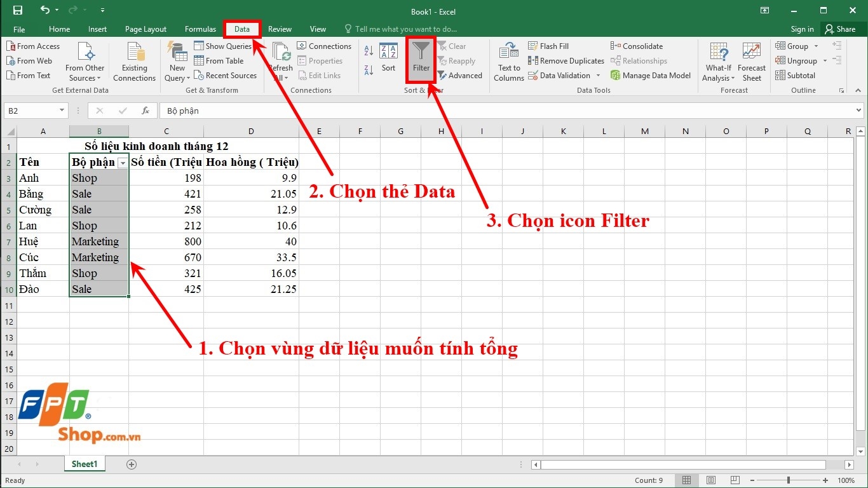Click zoom in plus button
The height and width of the screenshot is (488, 868).
[x=825, y=480]
